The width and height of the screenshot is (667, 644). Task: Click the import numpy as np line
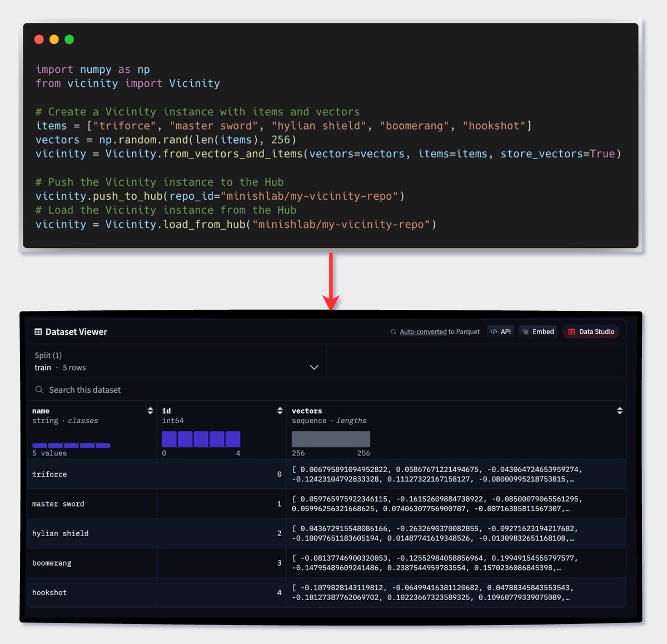click(93, 70)
